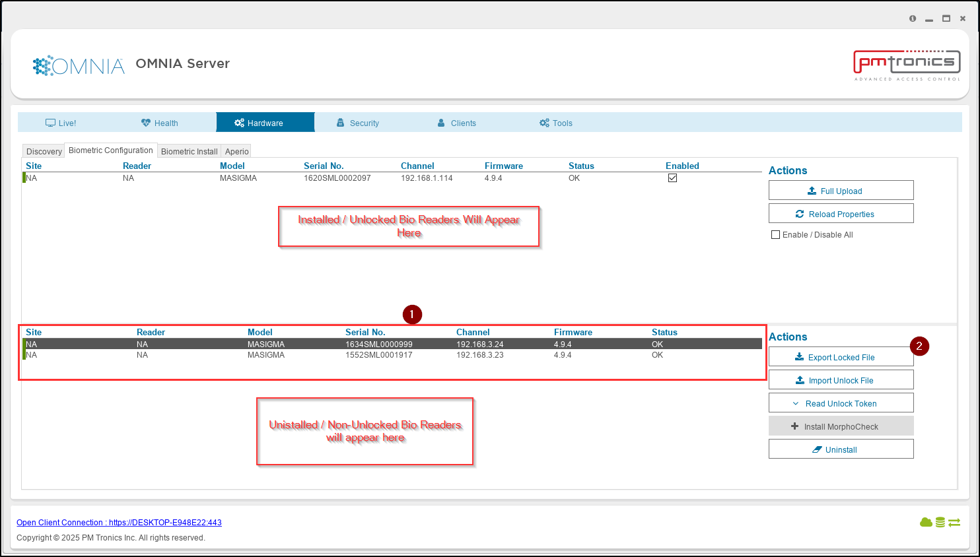Image resolution: width=980 pixels, height=557 pixels.
Task: Click the green cloud status icon
Action: click(926, 523)
